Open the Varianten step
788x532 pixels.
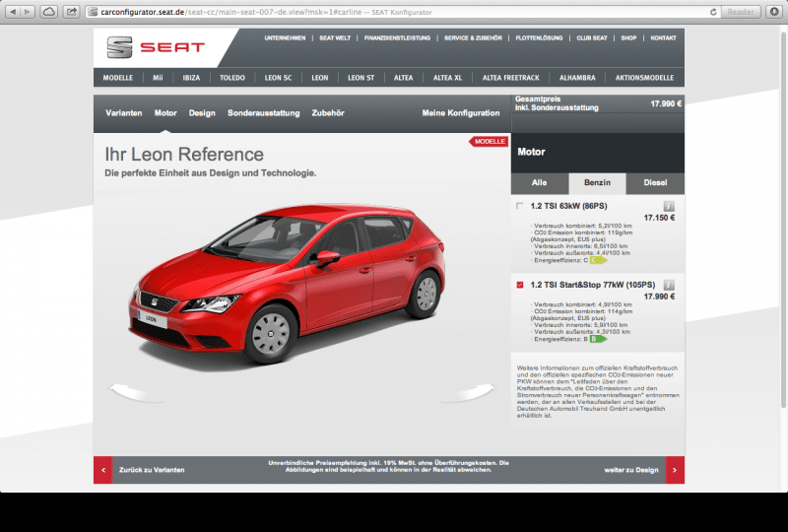124,113
